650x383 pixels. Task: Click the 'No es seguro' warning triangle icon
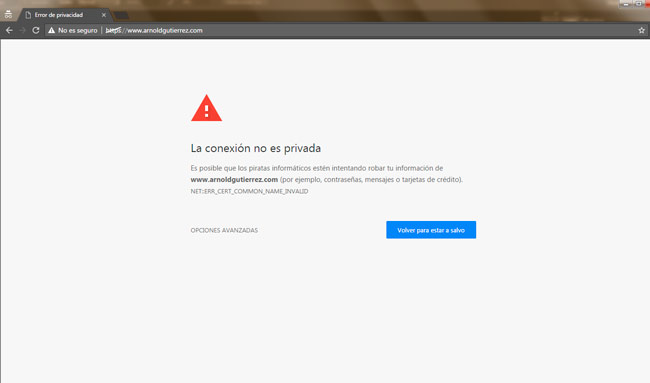[51, 30]
